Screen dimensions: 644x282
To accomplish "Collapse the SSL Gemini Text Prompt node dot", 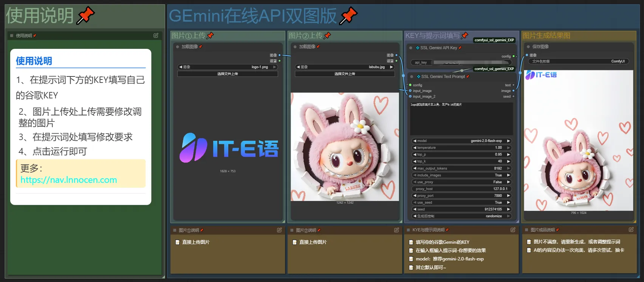I will point(412,77).
